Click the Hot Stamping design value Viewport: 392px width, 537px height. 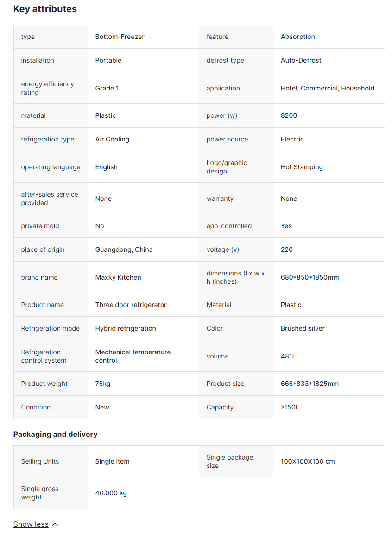(302, 167)
